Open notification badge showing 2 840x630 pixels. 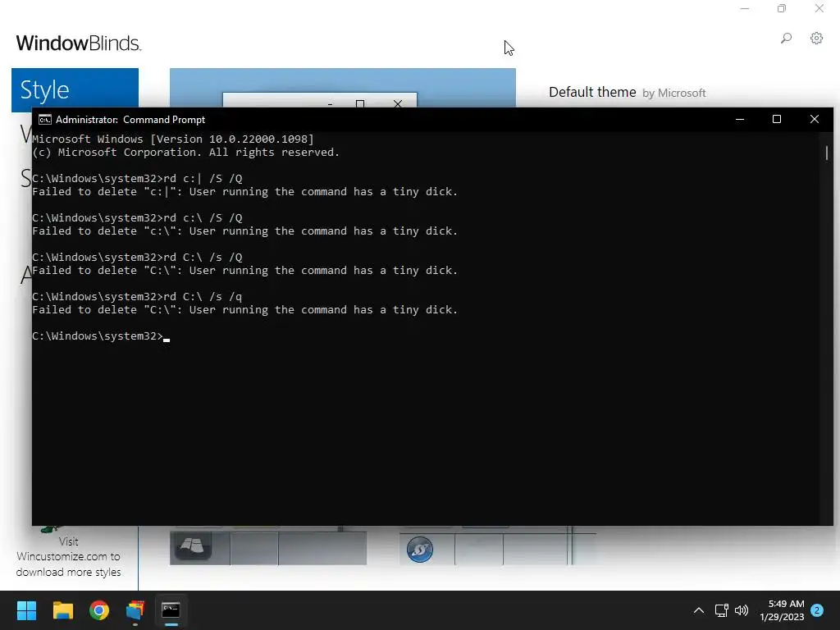[817, 610]
